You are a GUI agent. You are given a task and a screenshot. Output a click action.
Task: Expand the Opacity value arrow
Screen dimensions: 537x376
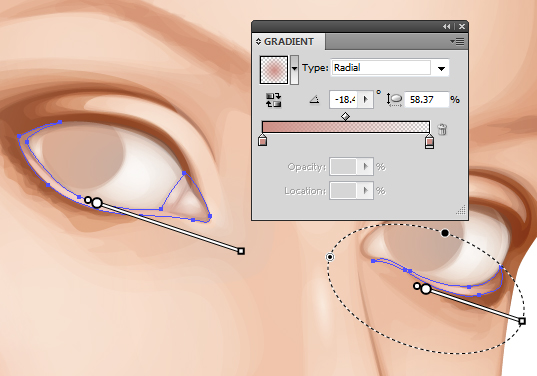pos(365,167)
